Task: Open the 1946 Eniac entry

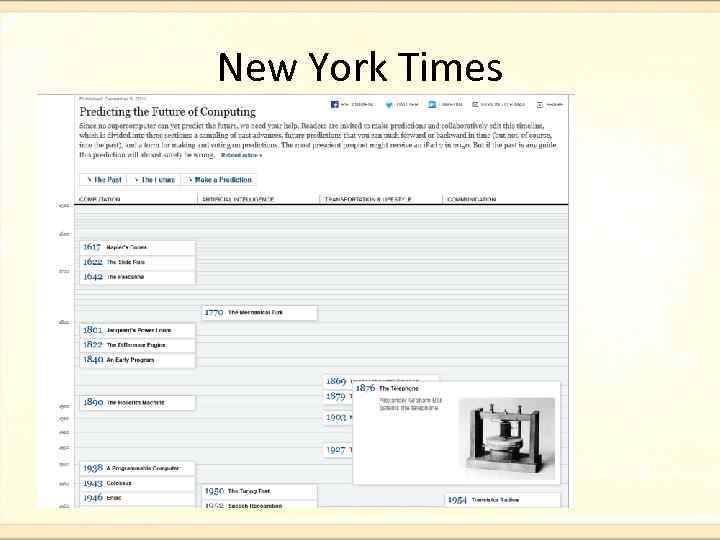Action: tap(137, 498)
